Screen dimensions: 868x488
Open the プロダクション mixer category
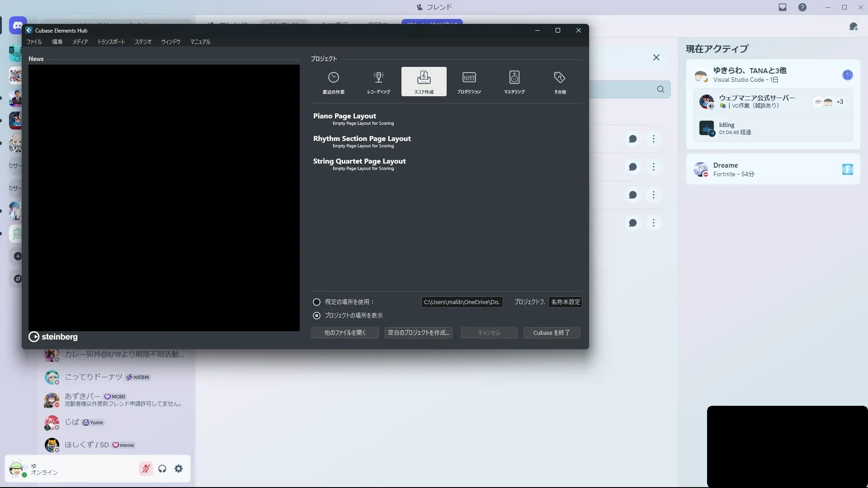469,82
